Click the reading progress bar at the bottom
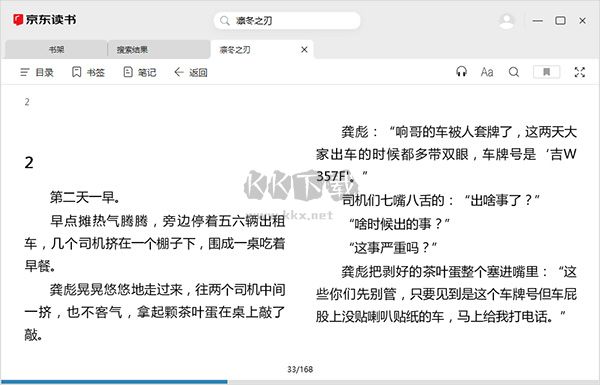This screenshot has width=600, height=385. click(x=300, y=382)
